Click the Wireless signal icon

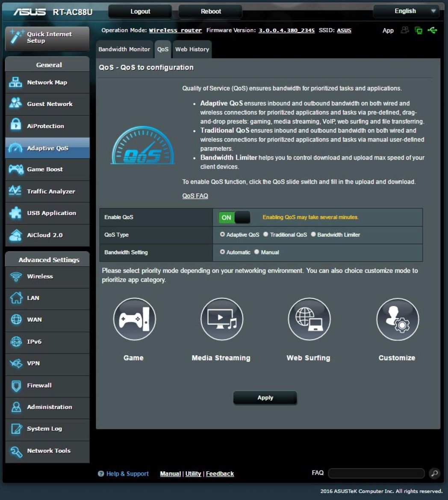tap(16, 276)
